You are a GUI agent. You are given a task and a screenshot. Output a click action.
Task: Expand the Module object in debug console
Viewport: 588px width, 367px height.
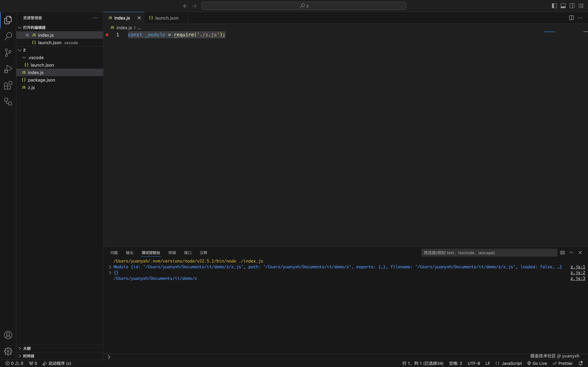click(110, 267)
